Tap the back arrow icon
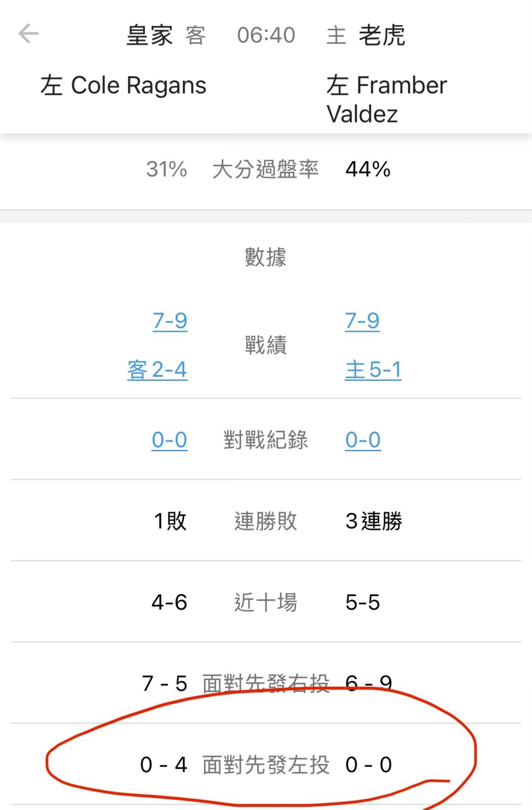 point(29,34)
